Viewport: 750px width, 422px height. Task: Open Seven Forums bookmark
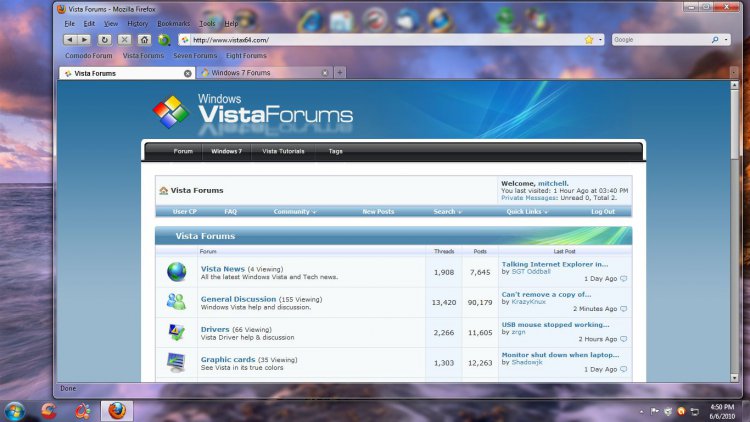(x=195, y=56)
